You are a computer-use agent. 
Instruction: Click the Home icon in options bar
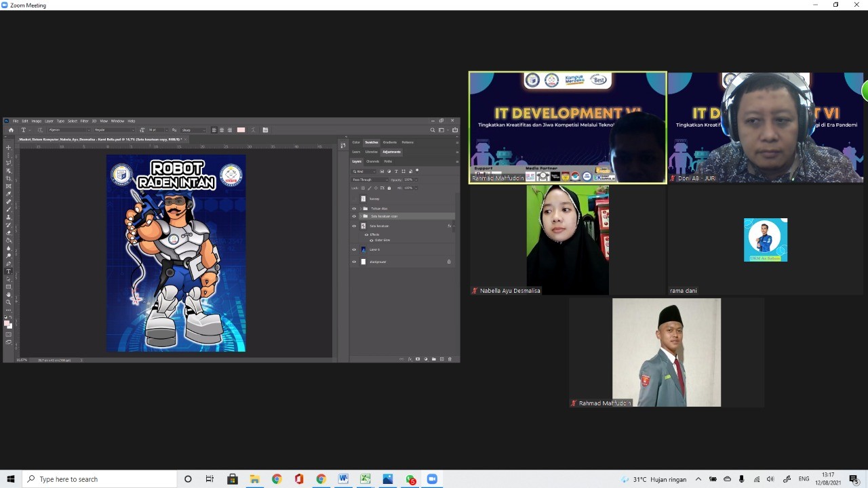[11, 130]
